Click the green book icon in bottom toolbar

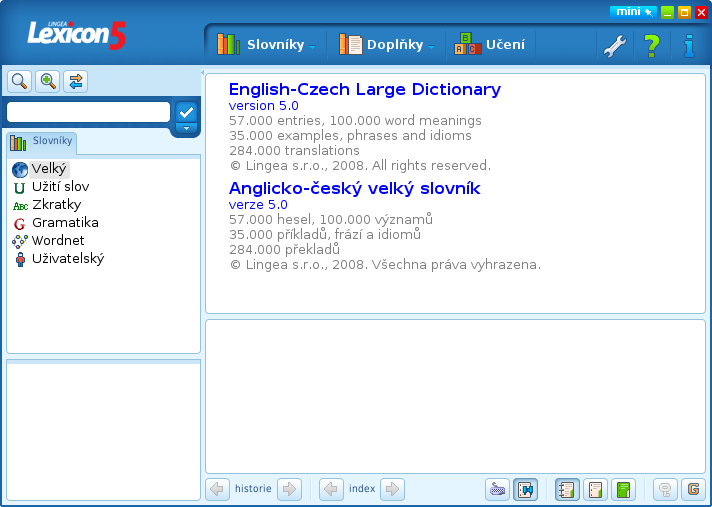[625, 489]
